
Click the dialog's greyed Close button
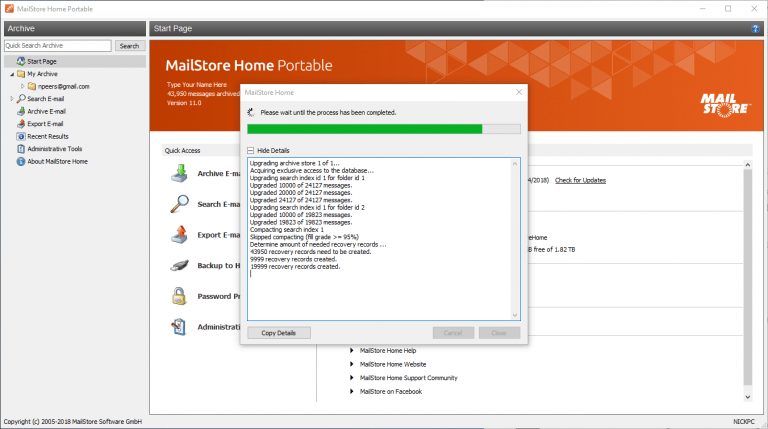point(499,333)
